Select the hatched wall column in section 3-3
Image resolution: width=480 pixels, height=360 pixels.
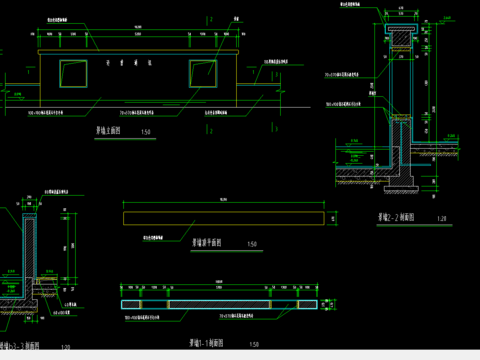[30, 248]
